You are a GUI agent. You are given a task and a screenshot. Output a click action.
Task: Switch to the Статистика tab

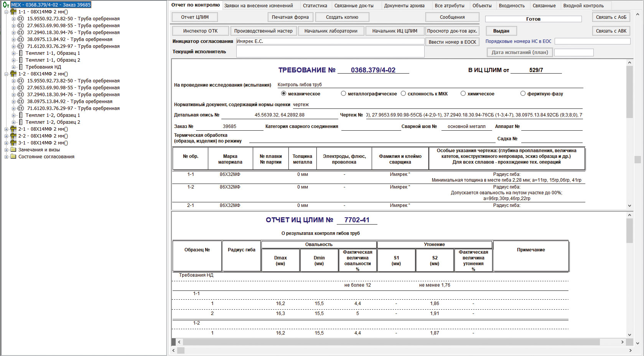pyautogui.click(x=315, y=6)
